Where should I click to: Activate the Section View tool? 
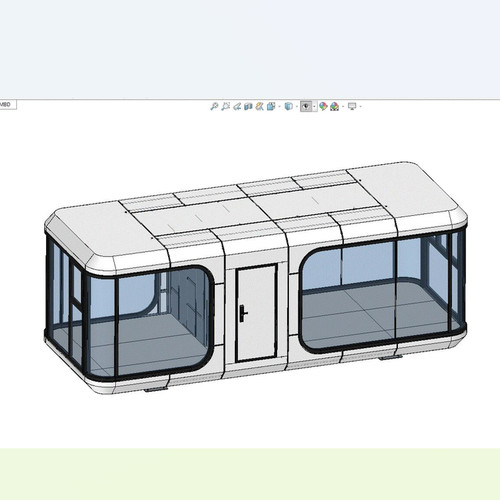pos(248,107)
